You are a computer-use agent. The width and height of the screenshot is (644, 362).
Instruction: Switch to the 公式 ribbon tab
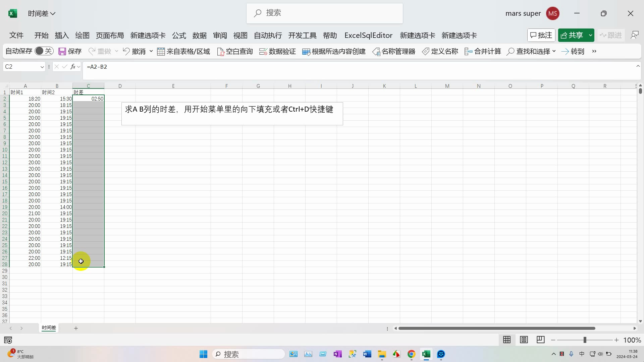[179, 35]
